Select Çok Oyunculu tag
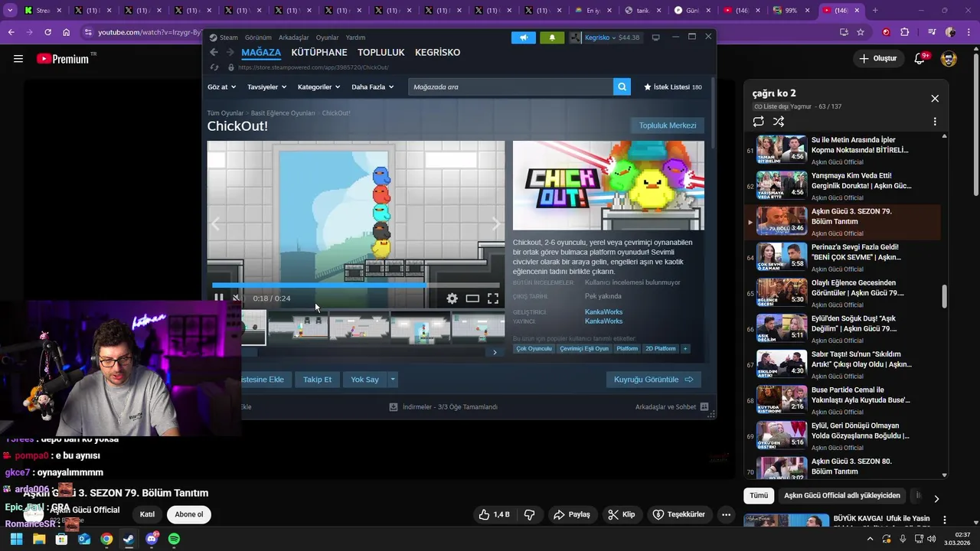 point(534,348)
